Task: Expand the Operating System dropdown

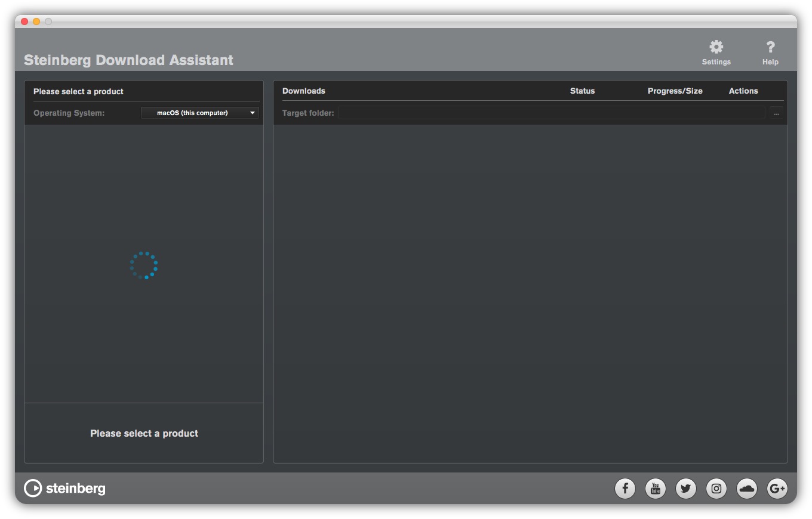Action: pos(200,113)
